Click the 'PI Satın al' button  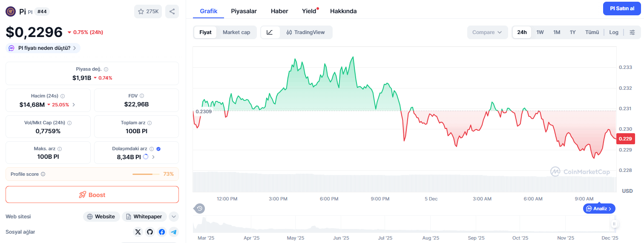[622, 9]
